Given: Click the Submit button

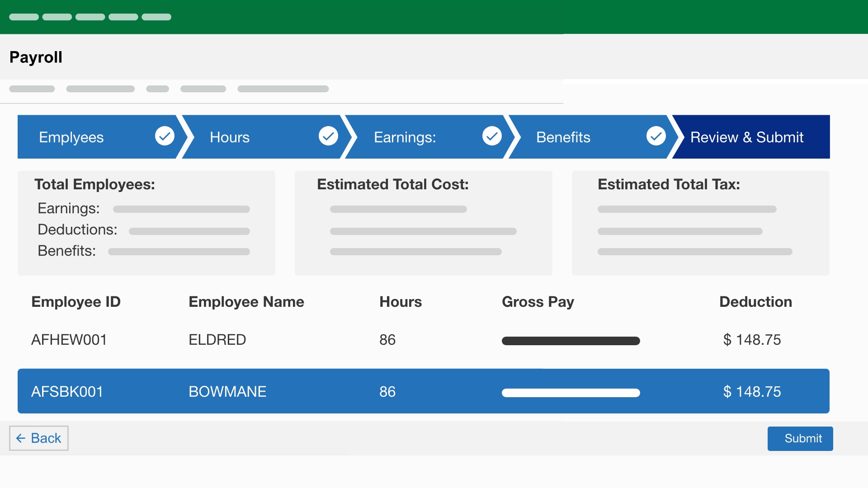Looking at the screenshot, I should coord(800,438).
